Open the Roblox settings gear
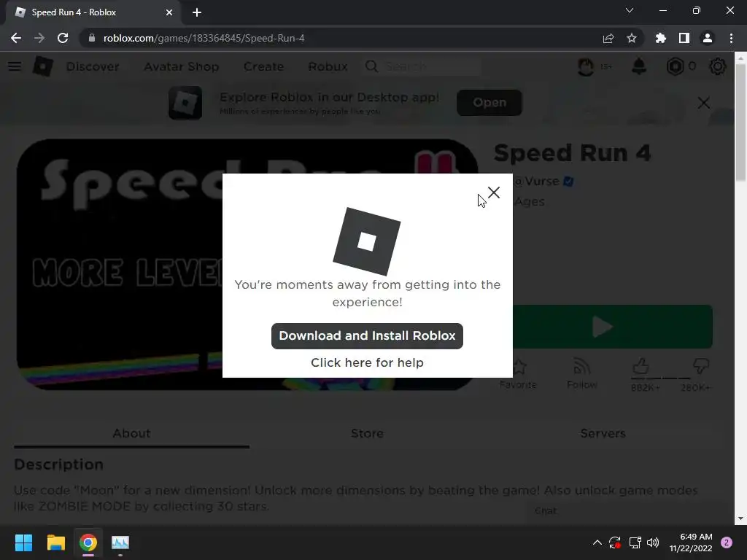Screen dimensions: 747x560 [718, 66]
